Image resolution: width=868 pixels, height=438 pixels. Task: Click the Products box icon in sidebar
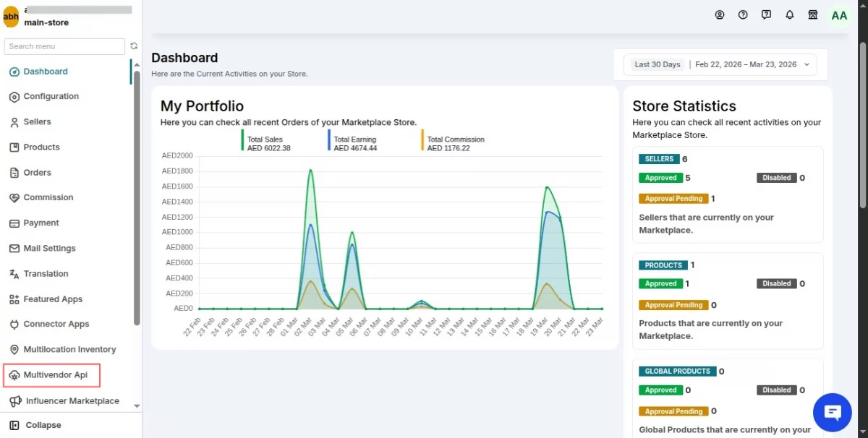click(x=14, y=147)
